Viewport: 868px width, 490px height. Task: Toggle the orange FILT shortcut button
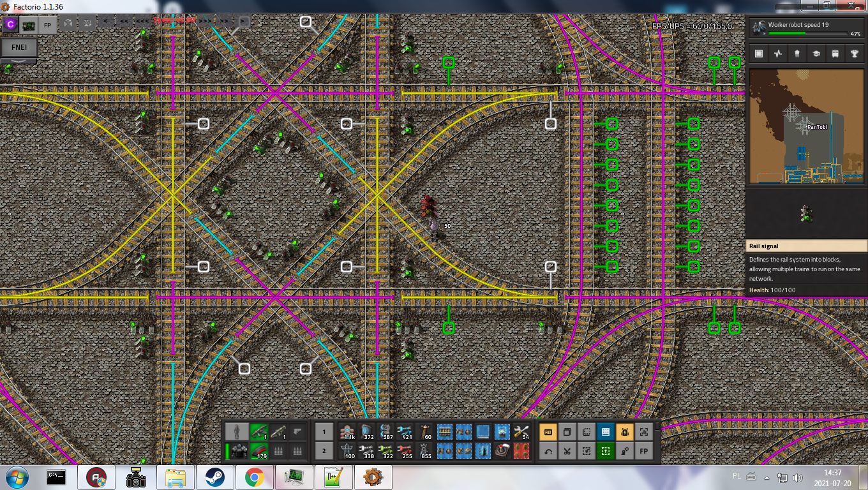point(548,432)
